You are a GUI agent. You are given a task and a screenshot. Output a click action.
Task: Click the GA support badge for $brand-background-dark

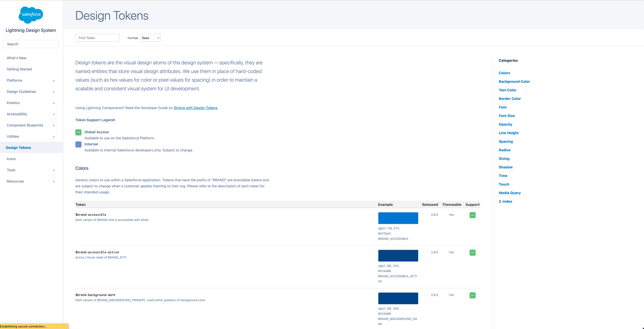[x=472, y=295]
